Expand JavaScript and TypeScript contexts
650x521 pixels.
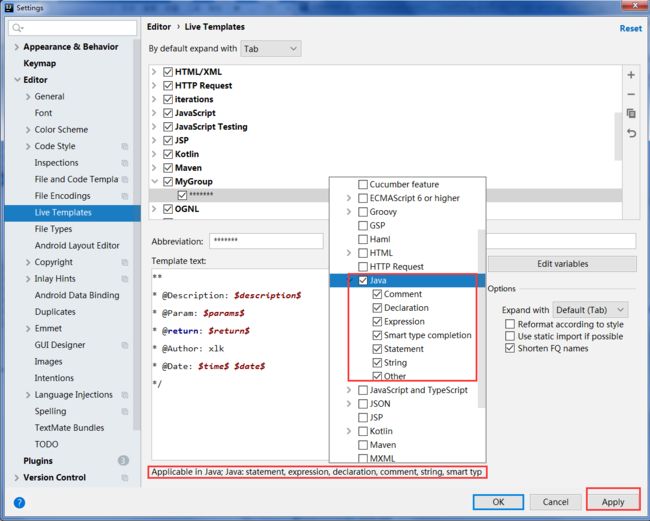(x=349, y=390)
